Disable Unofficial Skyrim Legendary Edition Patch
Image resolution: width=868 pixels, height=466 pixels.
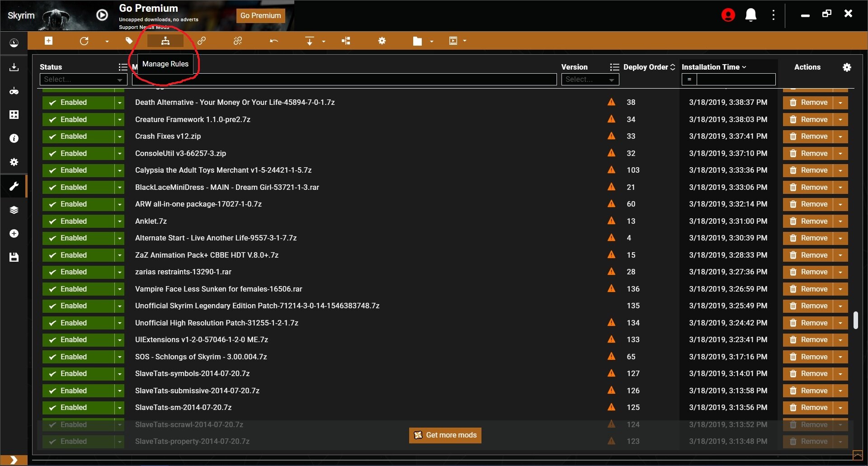point(78,306)
